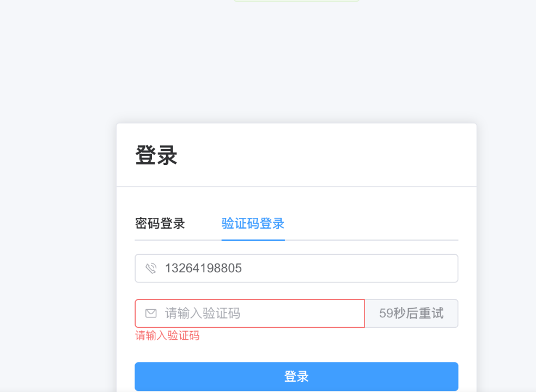Image resolution: width=536 pixels, height=392 pixels.
Task: Click the 登录 heading on the card
Action: click(x=155, y=156)
